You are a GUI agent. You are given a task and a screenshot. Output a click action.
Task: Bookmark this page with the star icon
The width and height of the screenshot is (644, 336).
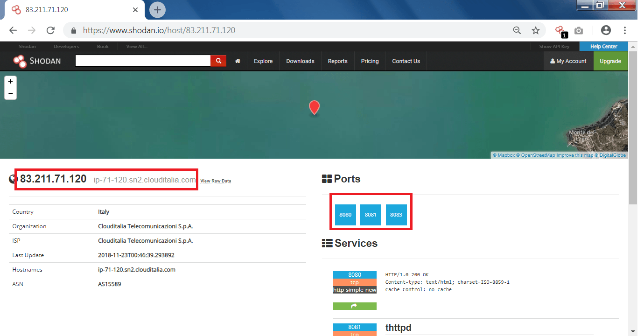pyautogui.click(x=536, y=30)
